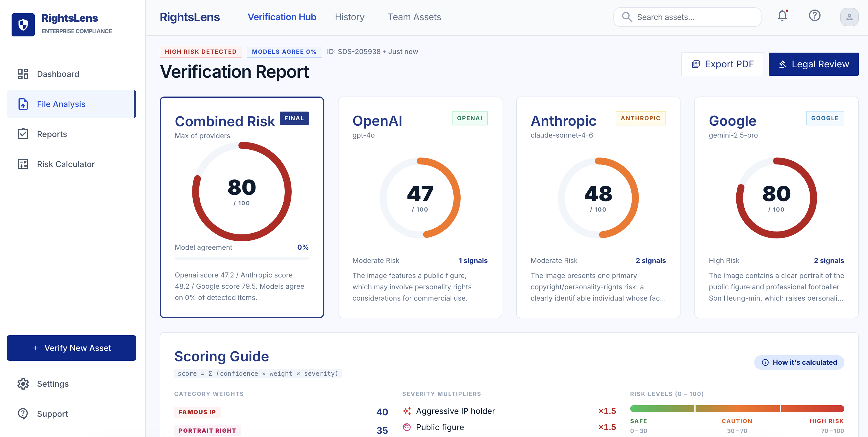Click the PORTRAIT RIGHT category tag
Image resolution: width=868 pixels, height=437 pixels.
click(207, 431)
